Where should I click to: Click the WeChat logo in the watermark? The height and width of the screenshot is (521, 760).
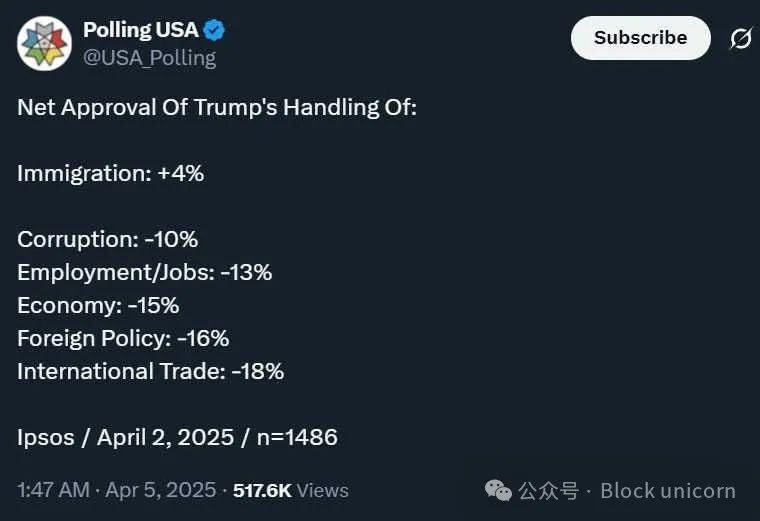(x=498, y=490)
